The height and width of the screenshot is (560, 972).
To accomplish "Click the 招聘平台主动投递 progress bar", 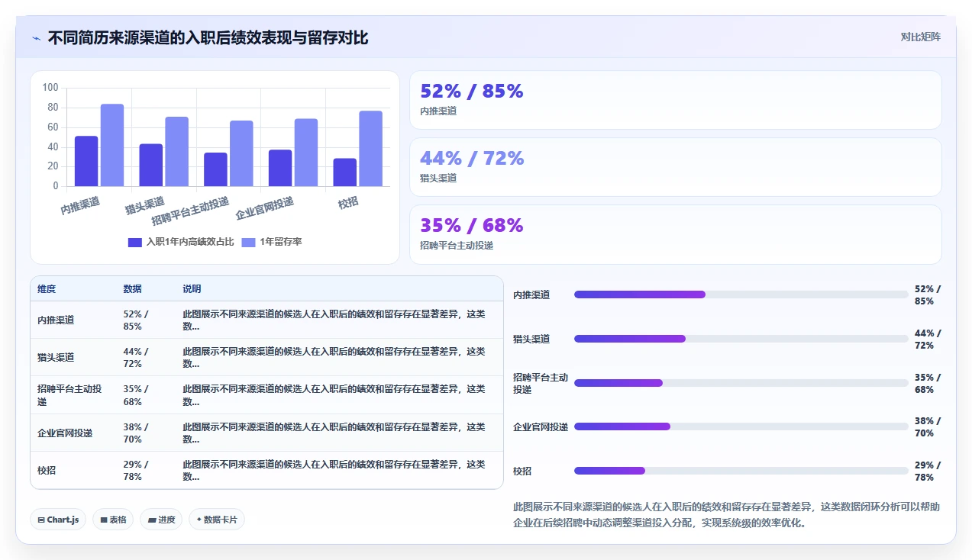I will coord(741,383).
